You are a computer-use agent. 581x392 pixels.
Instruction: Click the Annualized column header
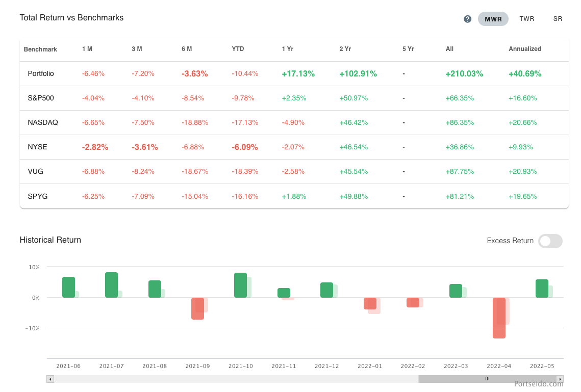(x=525, y=49)
